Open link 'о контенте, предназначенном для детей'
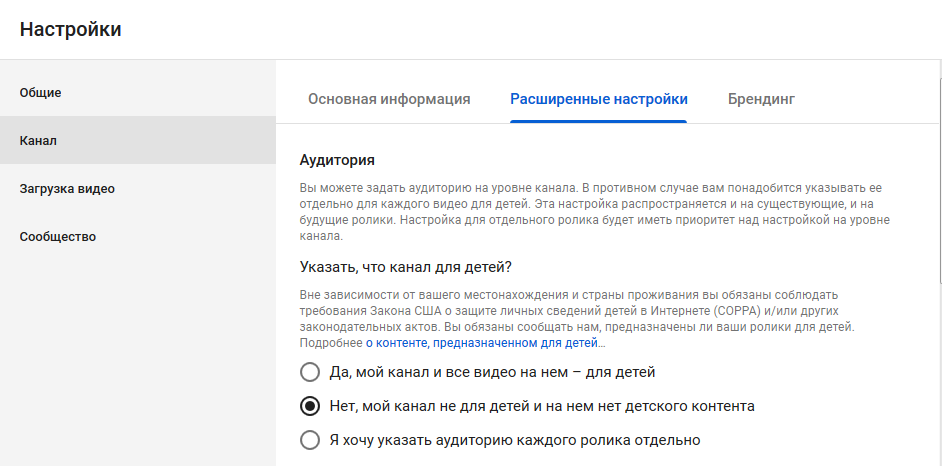Viewport: 942px width, 466px height. (x=485, y=343)
